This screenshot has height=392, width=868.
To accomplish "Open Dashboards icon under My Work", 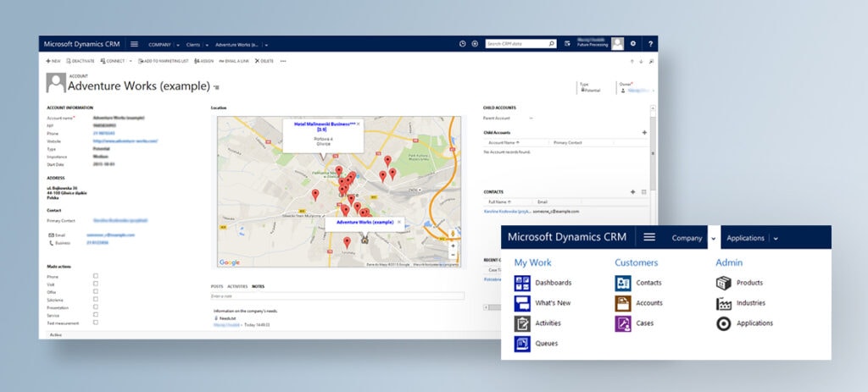I will (522, 283).
